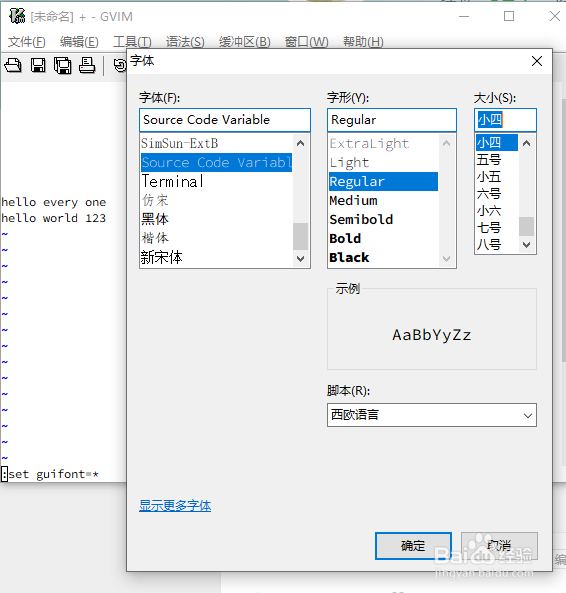Click font list scroll up arrow
Viewport: 566px width, 593px height.
coord(301,143)
